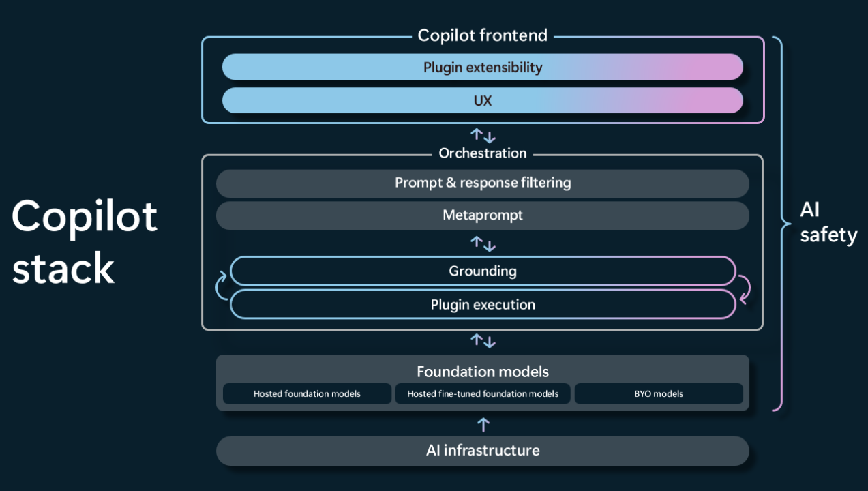The image size is (868, 491).
Task: Select the Grounding box
Action: [482, 271]
